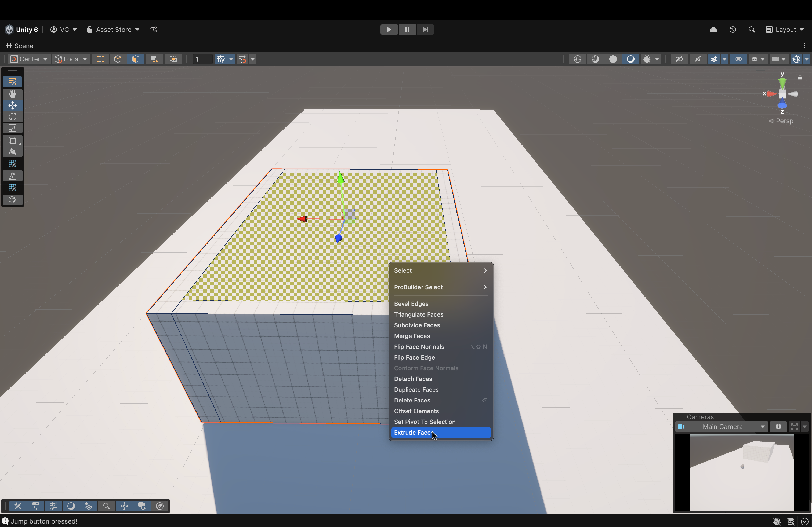This screenshot has width=812, height=527.
Task: Open debug draw mode dropdown arrow
Action: [657, 59]
